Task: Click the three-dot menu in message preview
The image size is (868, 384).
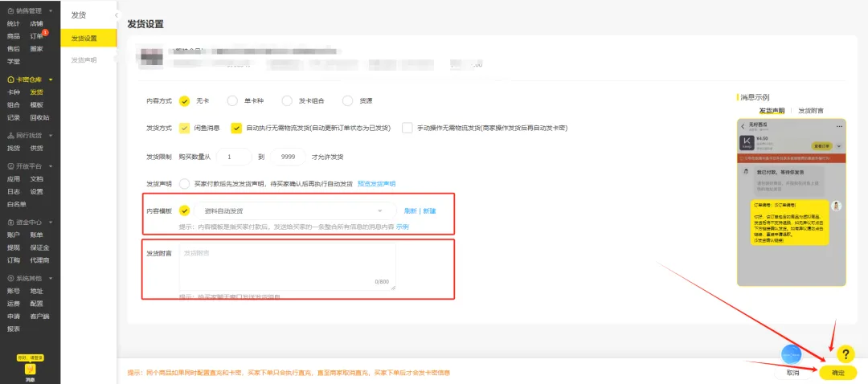Action: [838, 126]
